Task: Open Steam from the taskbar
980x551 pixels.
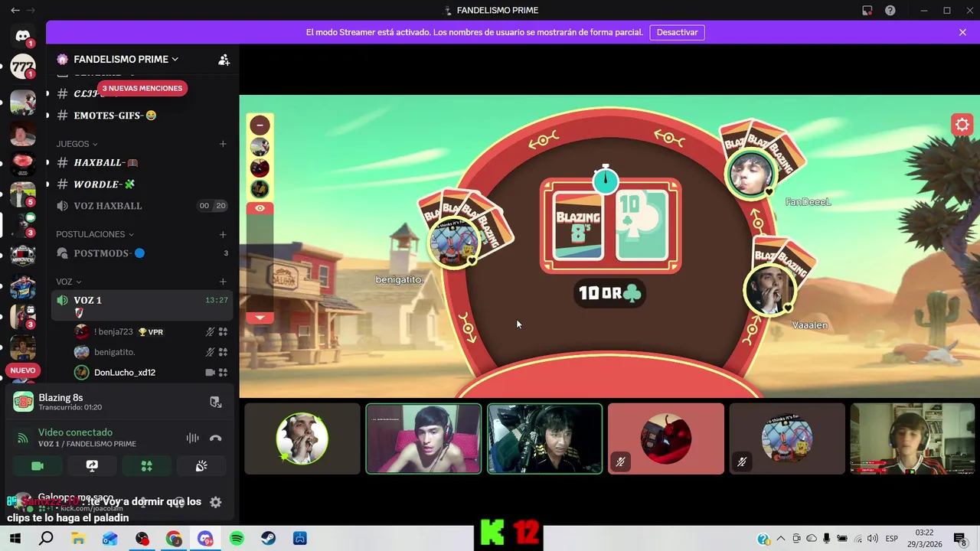Action: (x=268, y=539)
